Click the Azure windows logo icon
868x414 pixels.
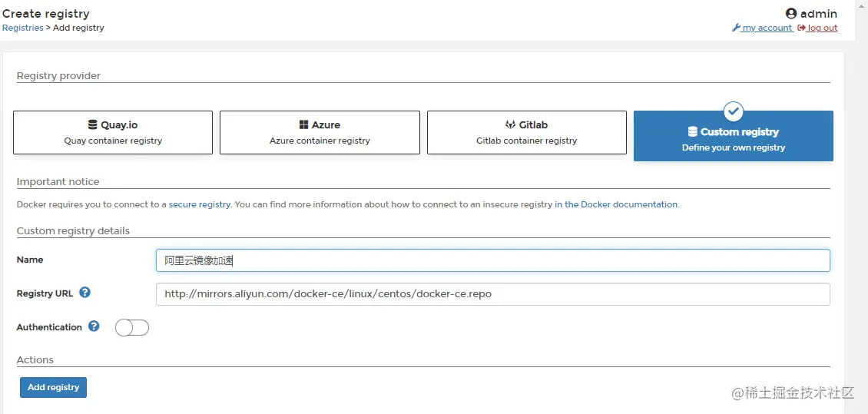[303, 124]
